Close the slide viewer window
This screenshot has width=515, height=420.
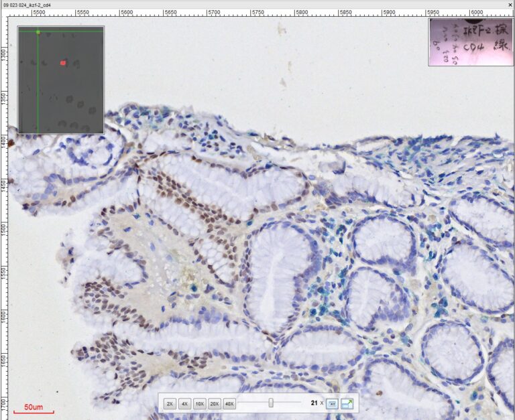[x=510, y=4]
